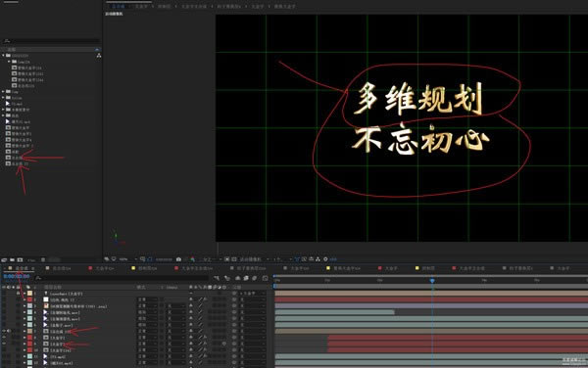
Task: Unlock layer 1 via lock toggle
Action: [18, 293]
